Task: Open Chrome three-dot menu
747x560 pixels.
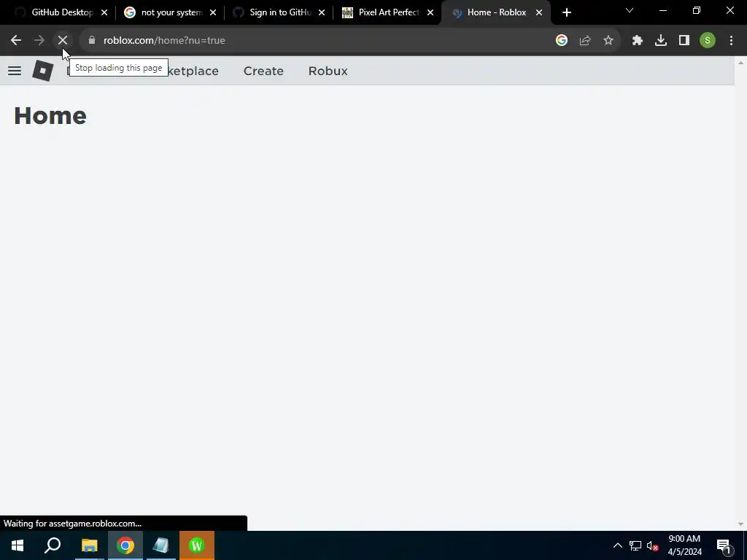Action: pyautogui.click(x=731, y=41)
